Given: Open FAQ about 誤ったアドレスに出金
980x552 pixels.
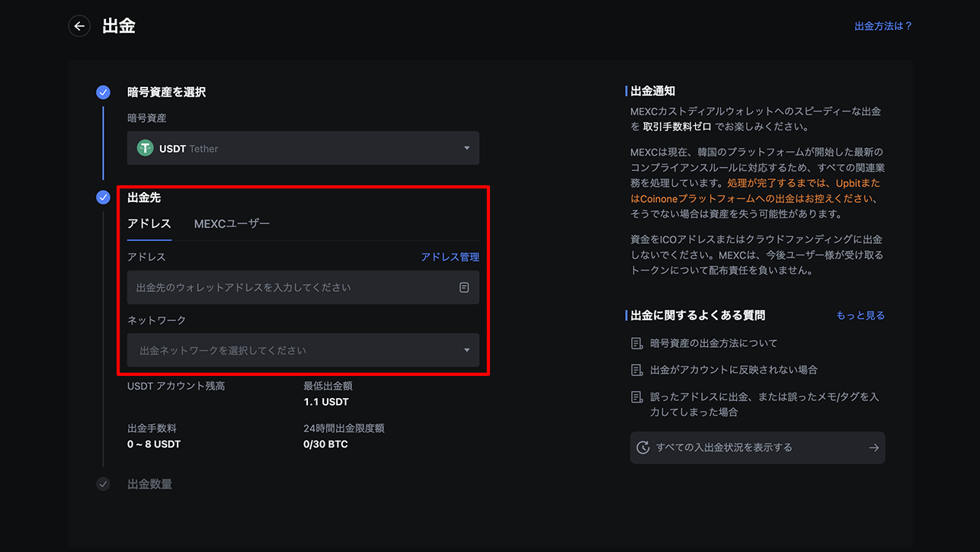Looking at the screenshot, I should point(764,404).
